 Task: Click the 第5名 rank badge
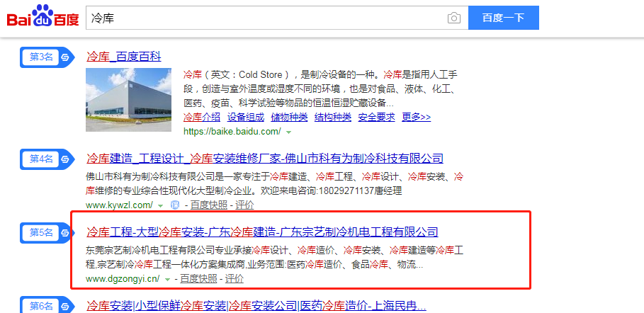pyautogui.click(x=47, y=233)
